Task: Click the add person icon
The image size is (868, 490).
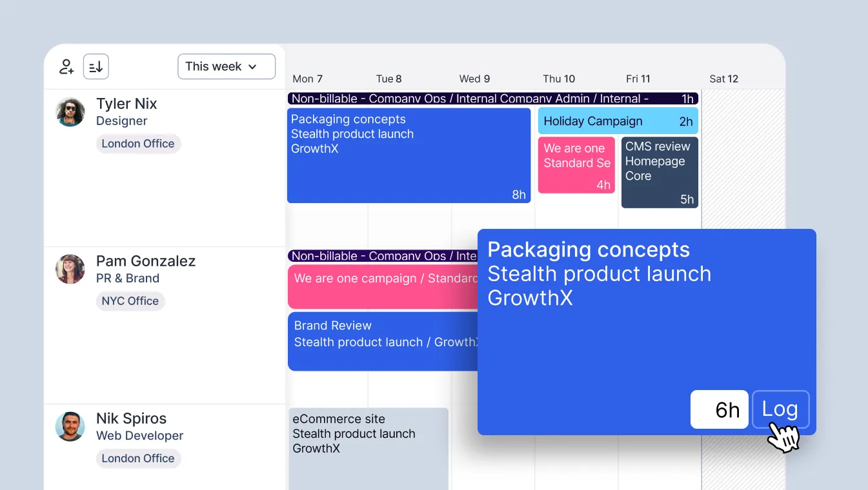Action: 66,66
